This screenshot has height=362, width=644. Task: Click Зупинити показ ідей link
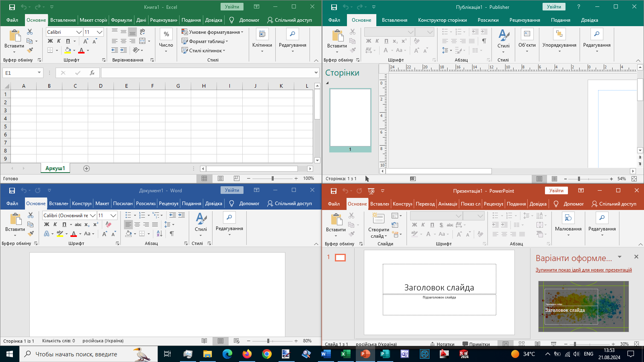(x=584, y=270)
